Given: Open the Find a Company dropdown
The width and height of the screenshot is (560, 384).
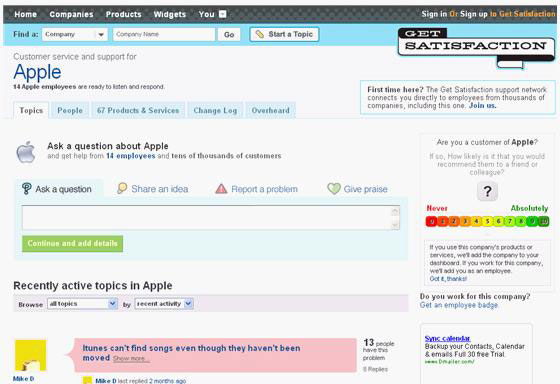Looking at the screenshot, I should [x=75, y=34].
